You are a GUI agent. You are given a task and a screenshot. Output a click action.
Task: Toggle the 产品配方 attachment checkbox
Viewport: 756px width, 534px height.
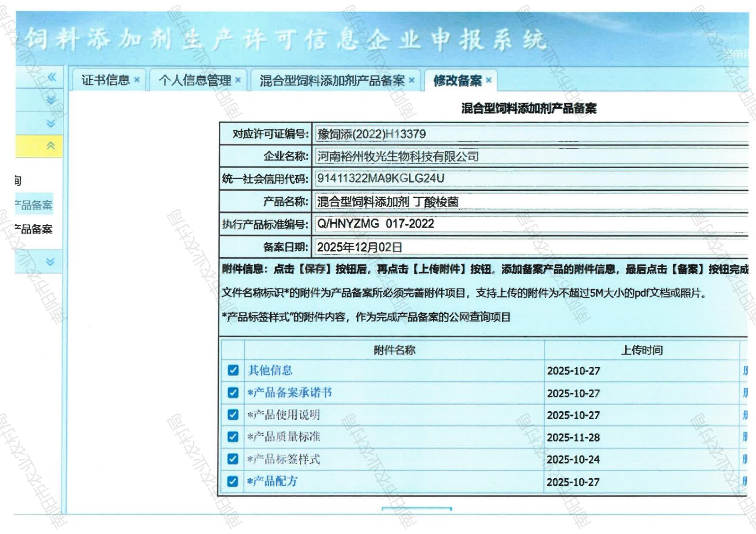point(233,481)
